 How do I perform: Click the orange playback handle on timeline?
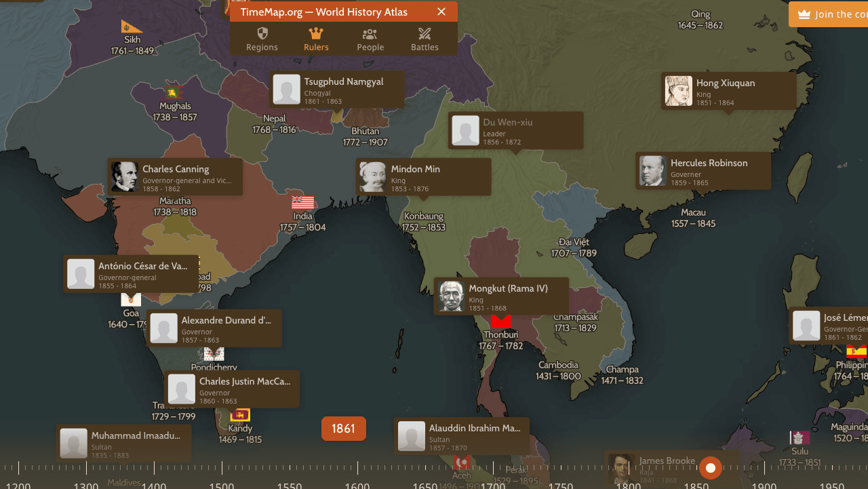pyautogui.click(x=710, y=467)
